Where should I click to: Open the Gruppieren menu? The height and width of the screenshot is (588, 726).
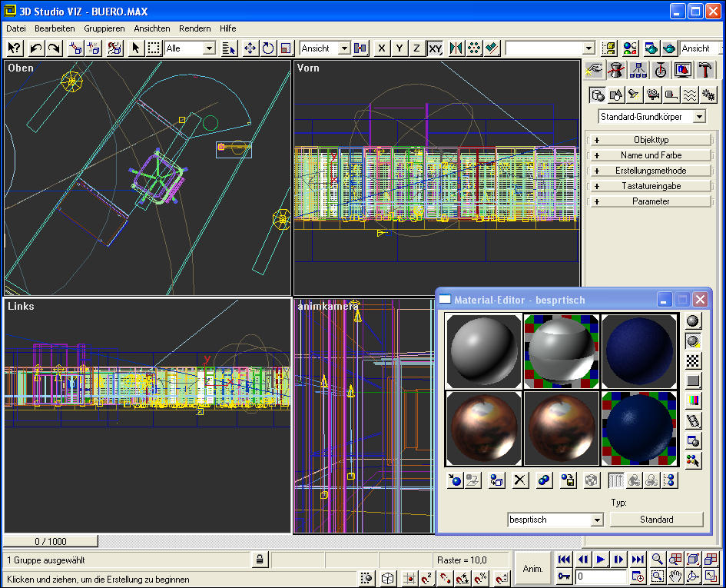[104, 28]
